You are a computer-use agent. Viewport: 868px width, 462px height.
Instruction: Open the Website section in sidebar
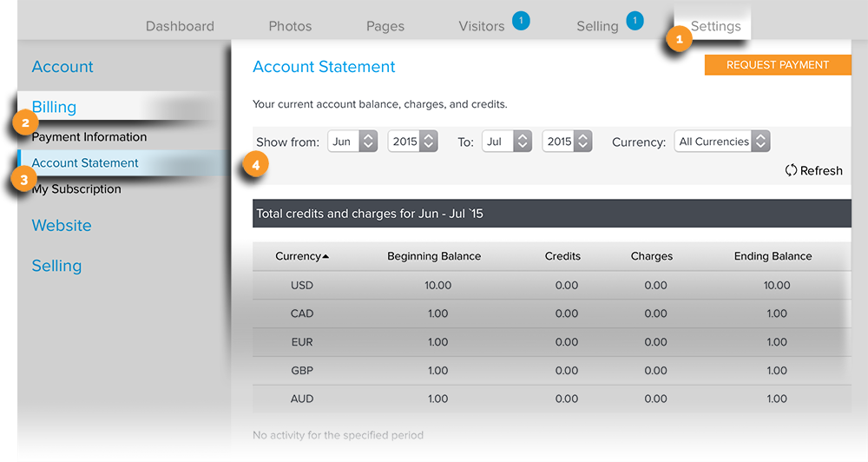pyautogui.click(x=62, y=226)
